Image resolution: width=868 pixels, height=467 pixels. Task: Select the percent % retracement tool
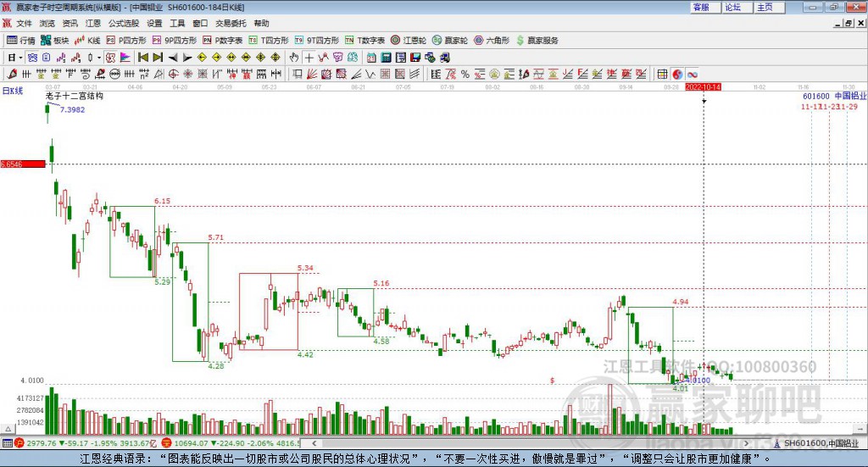465,74
